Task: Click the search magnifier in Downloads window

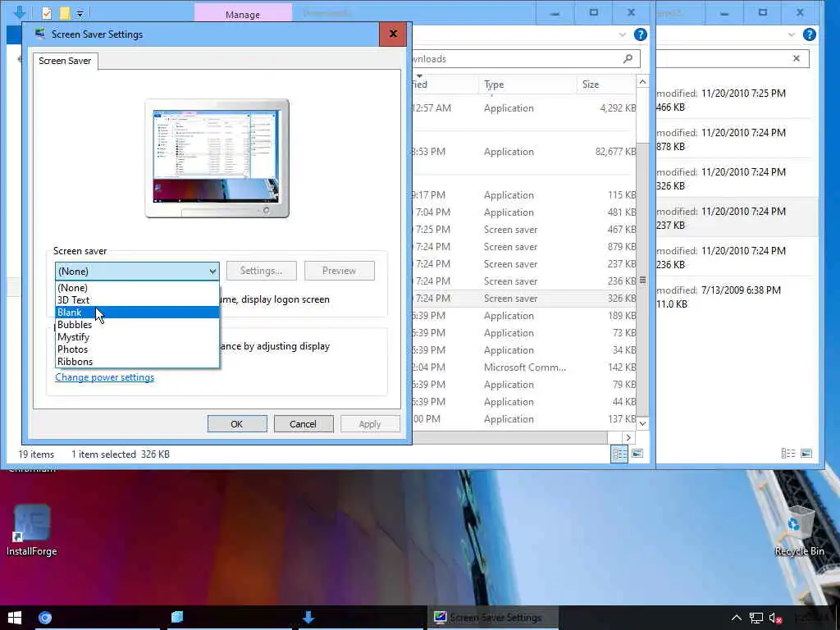Action: tap(628, 58)
